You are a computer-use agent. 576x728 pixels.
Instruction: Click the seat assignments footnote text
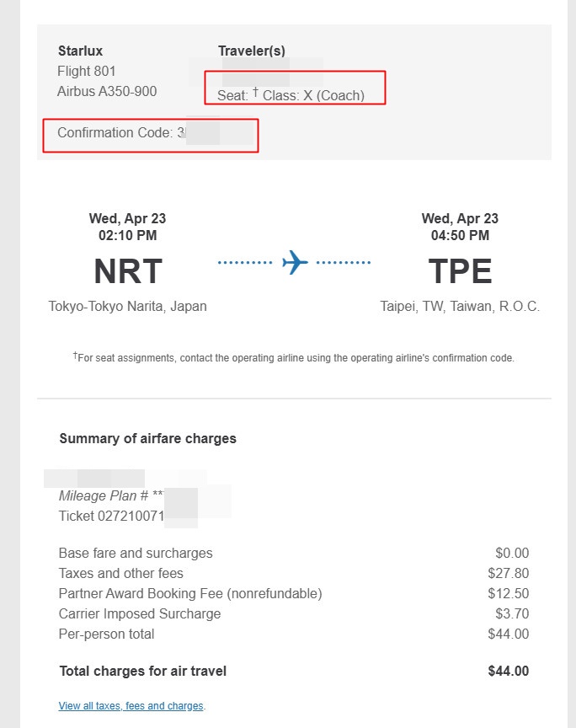[x=294, y=357]
